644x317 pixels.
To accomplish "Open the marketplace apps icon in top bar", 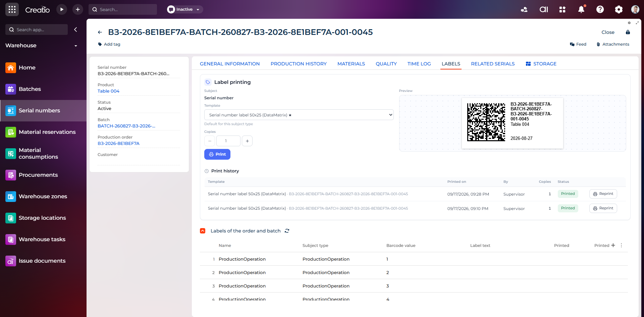I will [x=562, y=9].
